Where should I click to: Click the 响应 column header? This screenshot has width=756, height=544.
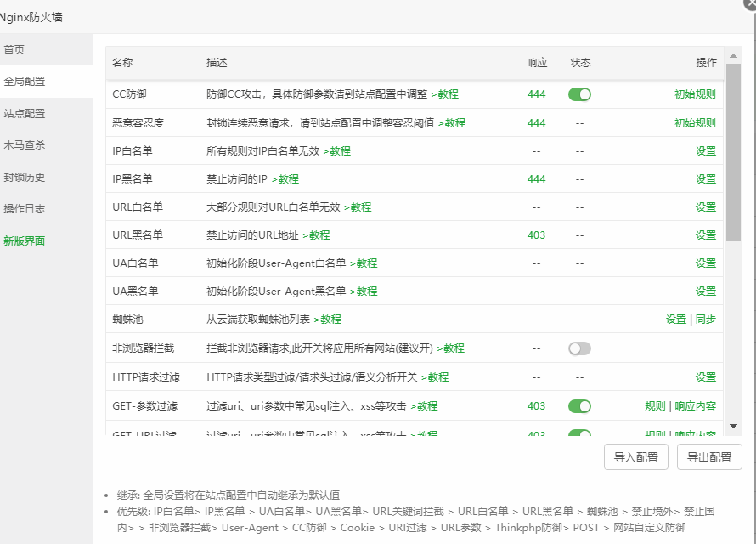[x=537, y=63]
